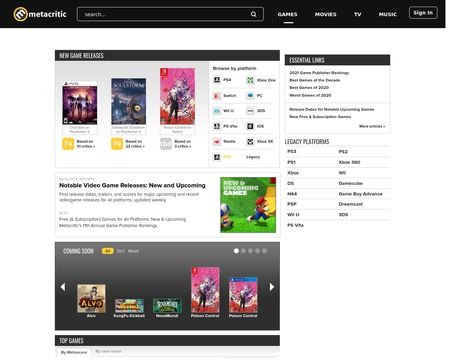Open the Legacy link under Browse by platform

click(253, 157)
